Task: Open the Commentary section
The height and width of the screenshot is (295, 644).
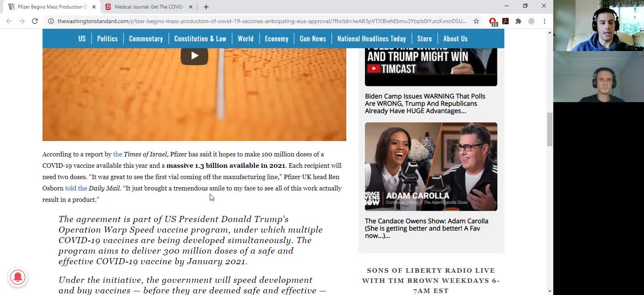Action: pos(146,39)
